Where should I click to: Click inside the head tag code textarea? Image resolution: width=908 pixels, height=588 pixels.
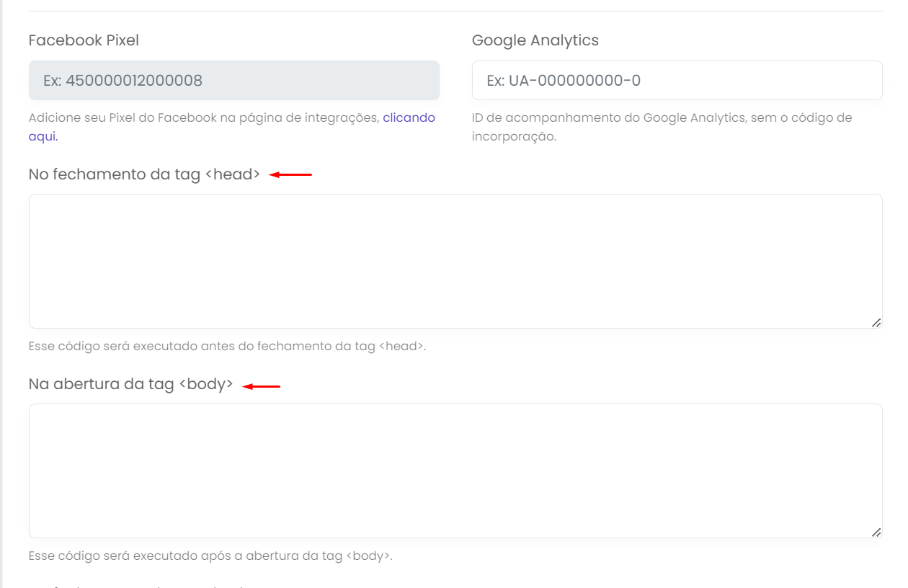(x=455, y=261)
